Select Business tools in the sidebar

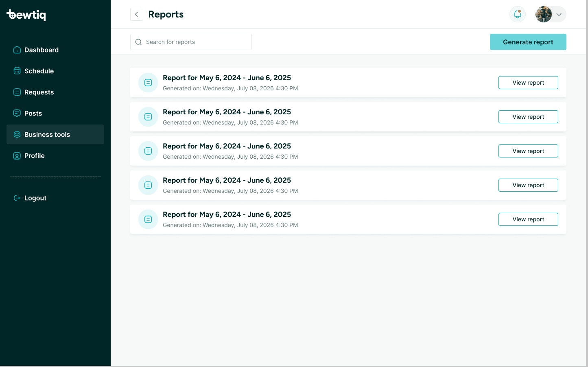coord(55,134)
